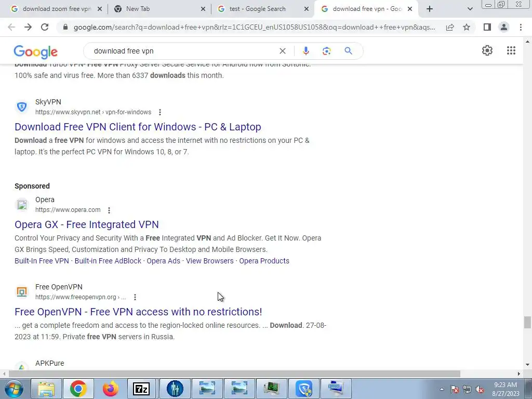
Task: Open the Windows Start menu
Action: coord(14,389)
